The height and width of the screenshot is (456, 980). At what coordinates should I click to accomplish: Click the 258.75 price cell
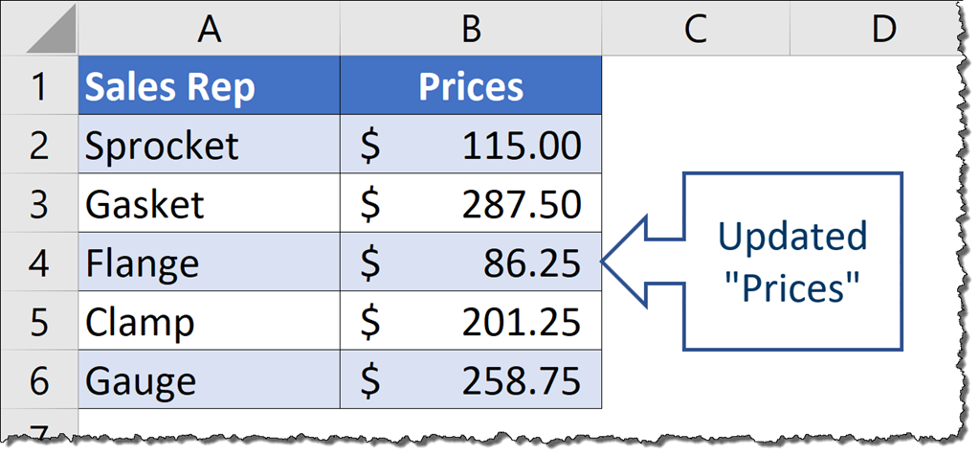[x=471, y=380]
